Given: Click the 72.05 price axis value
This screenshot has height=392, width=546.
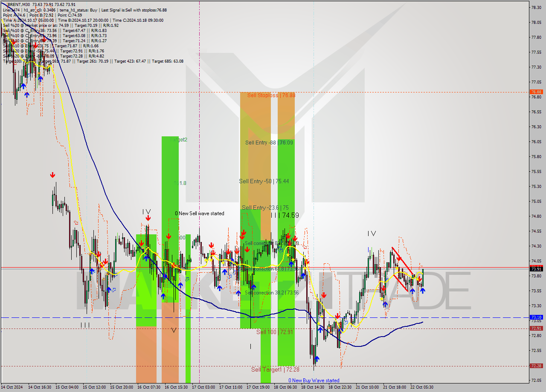Looking at the screenshot, I should [x=536, y=380].
